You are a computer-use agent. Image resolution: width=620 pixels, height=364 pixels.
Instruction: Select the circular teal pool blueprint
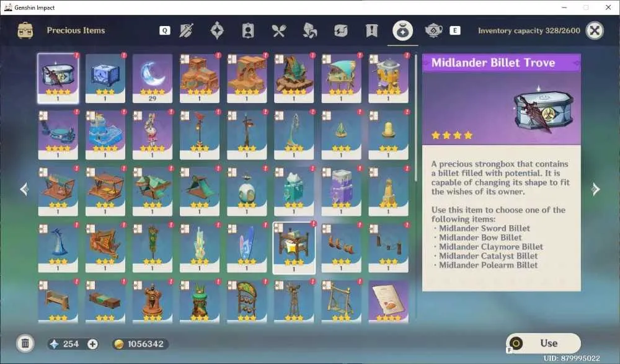(x=58, y=135)
